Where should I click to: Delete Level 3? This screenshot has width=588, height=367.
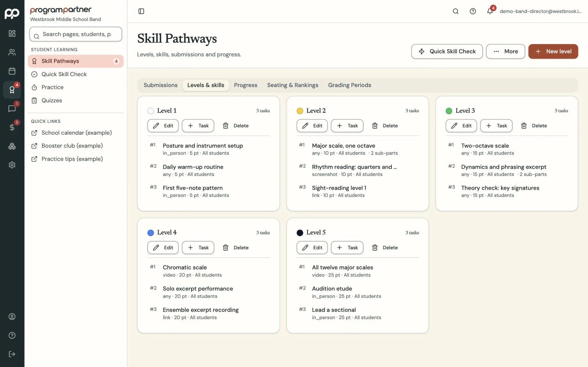(534, 126)
